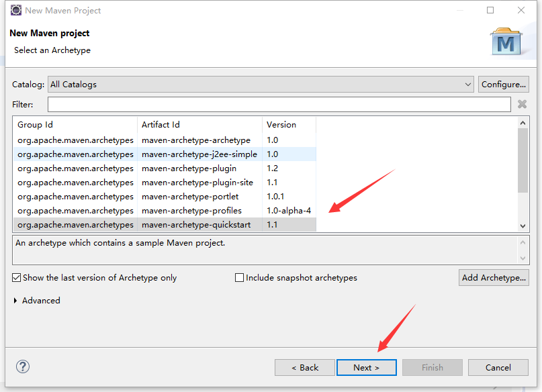Image resolution: width=542 pixels, height=392 pixels.
Task: Click the Maven M wizard banner icon
Action: (x=506, y=42)
